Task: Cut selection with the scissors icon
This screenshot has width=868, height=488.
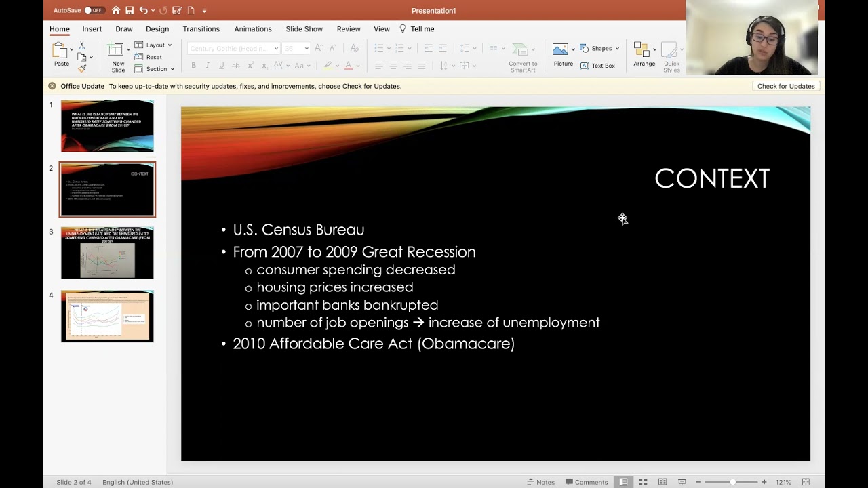Action: [x=81, y=45]
